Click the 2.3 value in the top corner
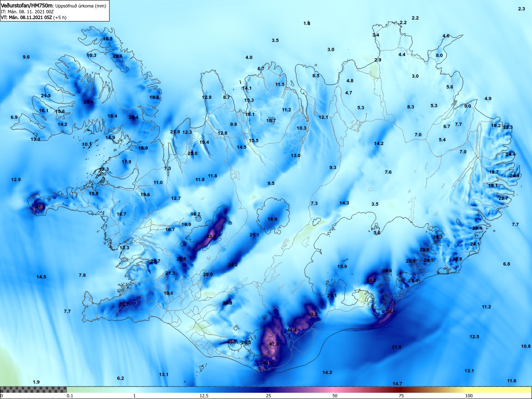The width and height of the screenshot is (532, 399). [x=522, y=9]
